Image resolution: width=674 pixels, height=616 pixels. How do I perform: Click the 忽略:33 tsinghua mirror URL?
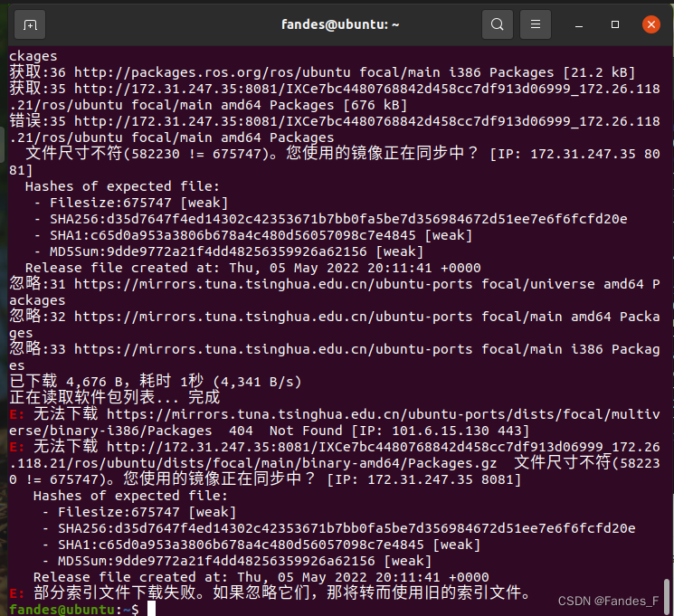coord(273,349)
